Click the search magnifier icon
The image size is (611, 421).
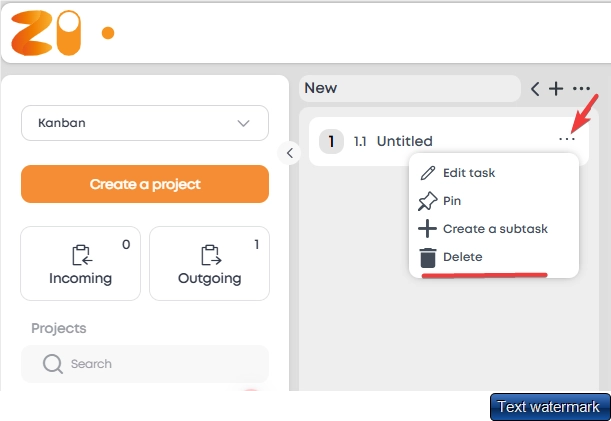pos(53,364)
